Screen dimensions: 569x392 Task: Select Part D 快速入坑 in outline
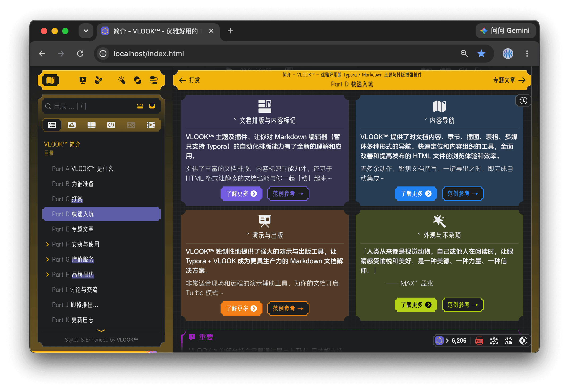(x=101, y=214)
